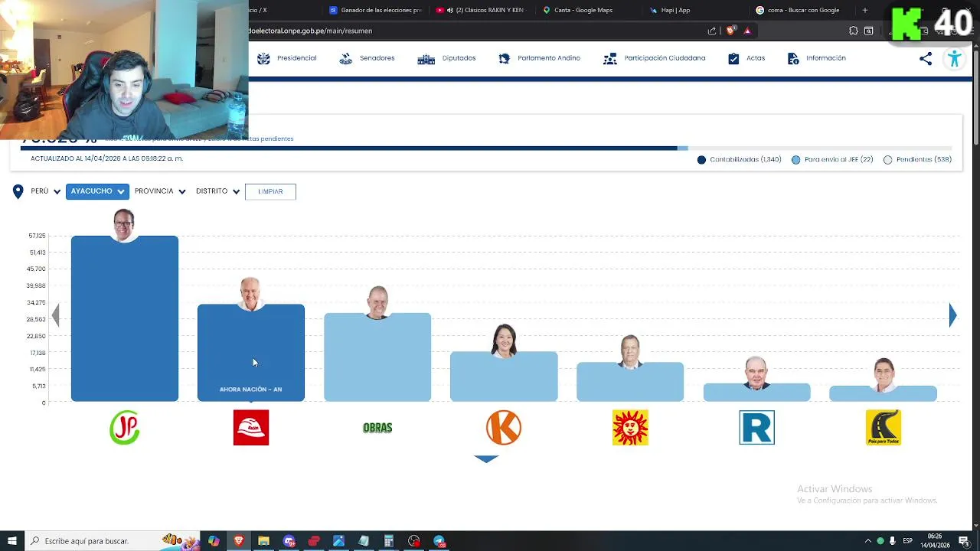Click the actas progress bar

tap(486, 148)
